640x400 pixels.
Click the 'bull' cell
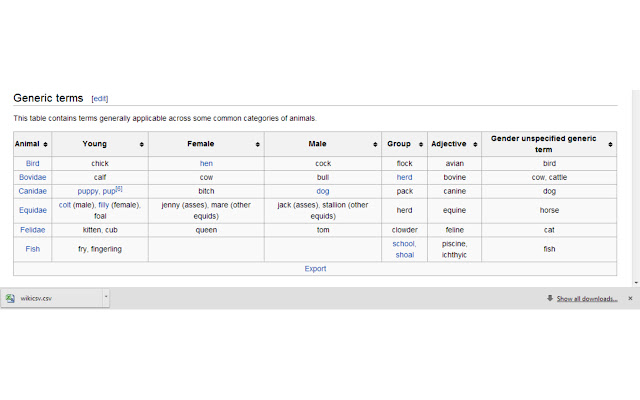click(323, 177)
